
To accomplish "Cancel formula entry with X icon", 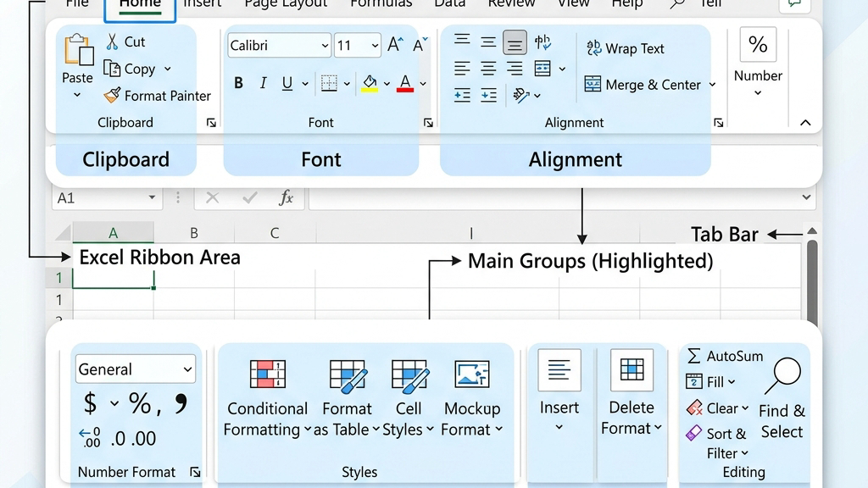I will tap(212, 197).
